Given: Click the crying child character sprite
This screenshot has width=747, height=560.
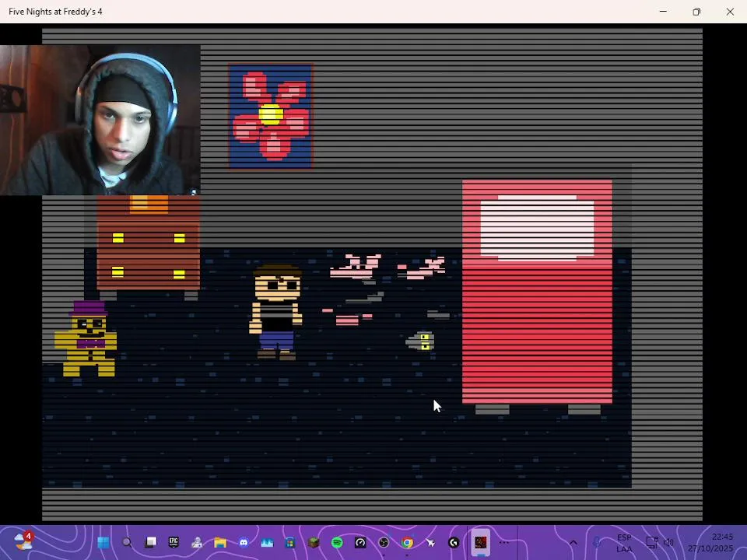Looking at the screenshot, I should 275,313.
